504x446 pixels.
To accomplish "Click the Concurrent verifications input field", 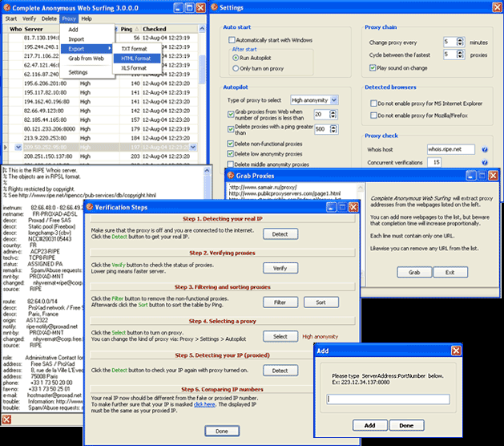I will pos(434,163).
